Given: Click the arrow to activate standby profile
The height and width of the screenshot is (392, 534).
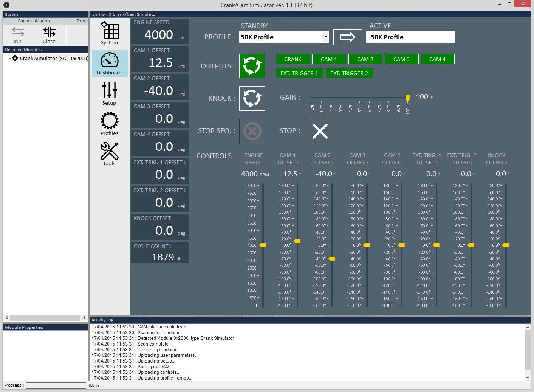Looking at the screenshot, I should (x=348, y=37).
